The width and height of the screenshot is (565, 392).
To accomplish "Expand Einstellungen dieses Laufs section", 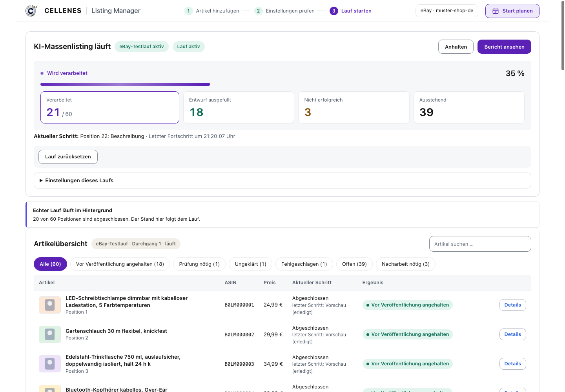I will coord(282,180).
